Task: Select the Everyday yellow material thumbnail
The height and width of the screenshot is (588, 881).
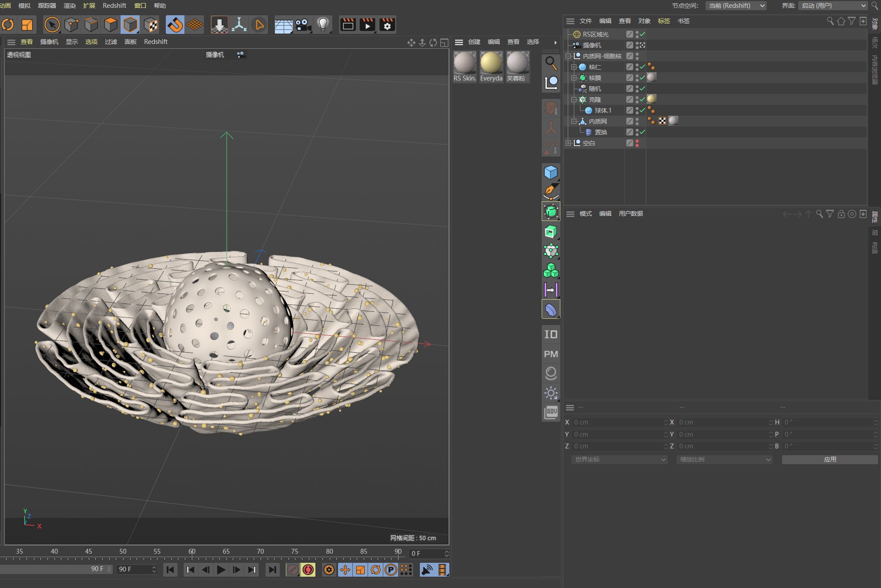Action: (491, 63)
